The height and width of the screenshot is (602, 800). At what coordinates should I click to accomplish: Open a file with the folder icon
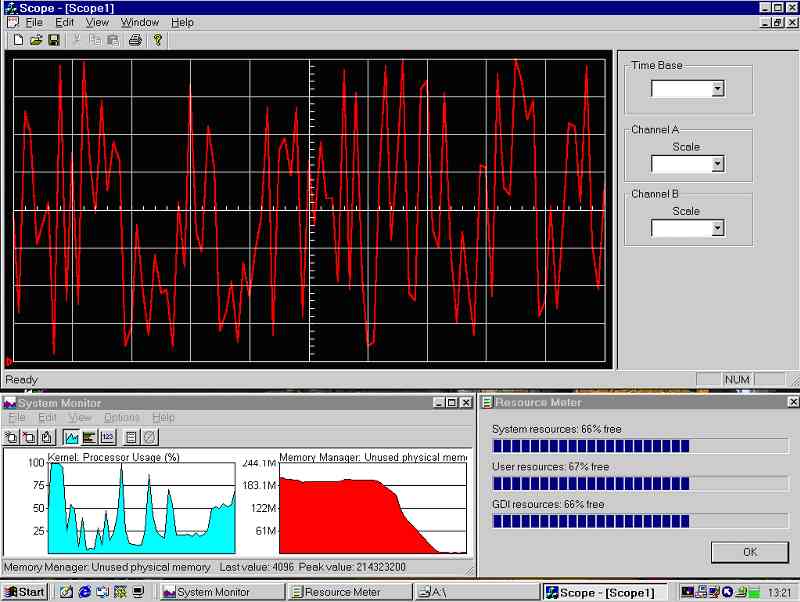point(36,40)
